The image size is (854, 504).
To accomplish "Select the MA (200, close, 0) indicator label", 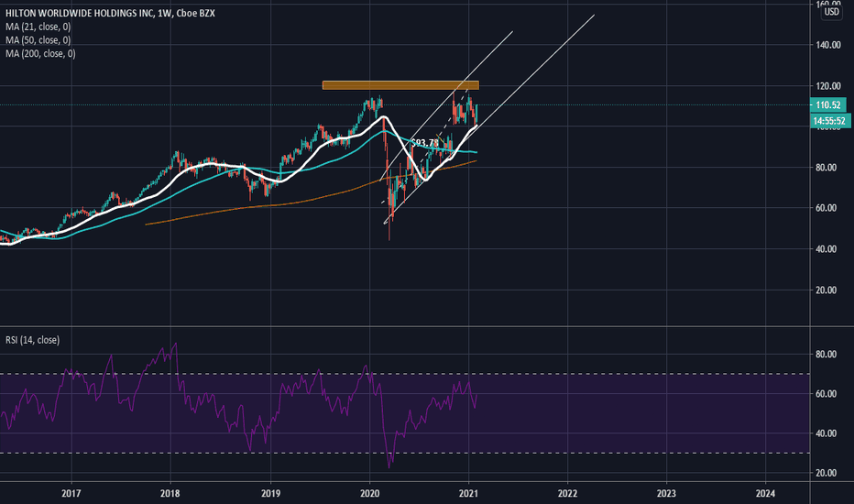I will click(x=40, y=53).
